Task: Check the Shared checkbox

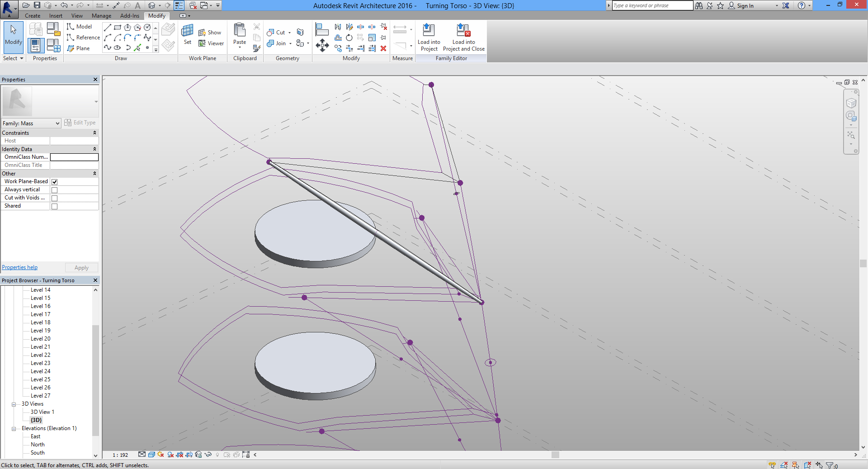Action: coord(55,206)
